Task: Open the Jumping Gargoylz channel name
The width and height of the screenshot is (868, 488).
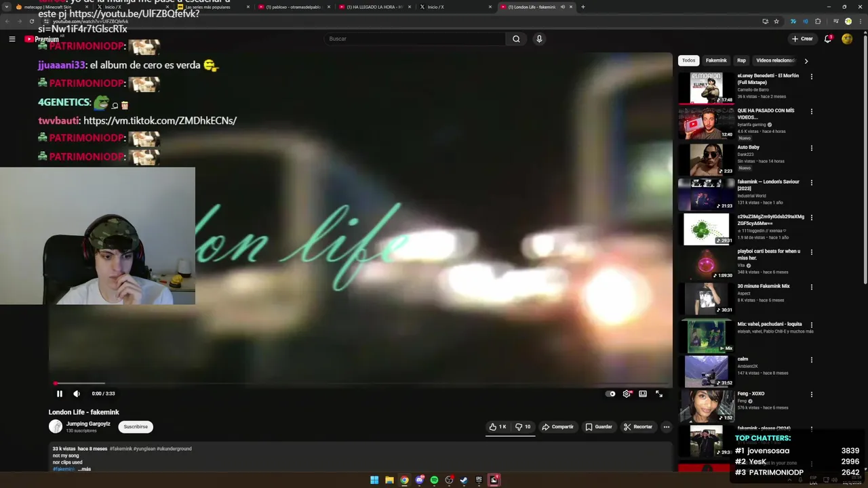Action: click(88, 424)
